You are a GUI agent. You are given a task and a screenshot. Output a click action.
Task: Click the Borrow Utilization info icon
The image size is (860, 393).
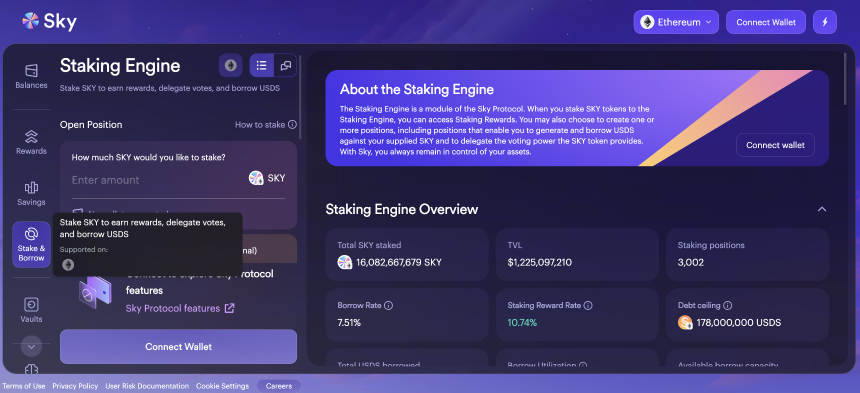coord(582,365)
